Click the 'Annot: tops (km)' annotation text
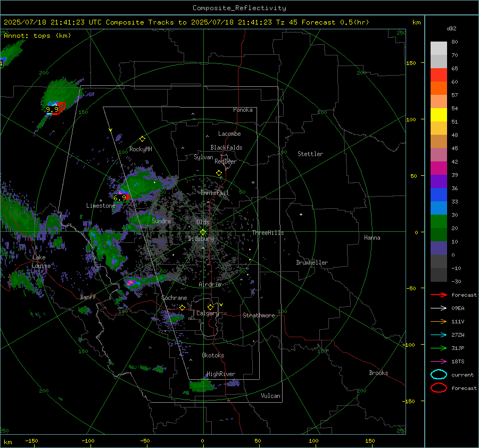Image resolution: width=479 pixels, height=448 pixels. 37,36
